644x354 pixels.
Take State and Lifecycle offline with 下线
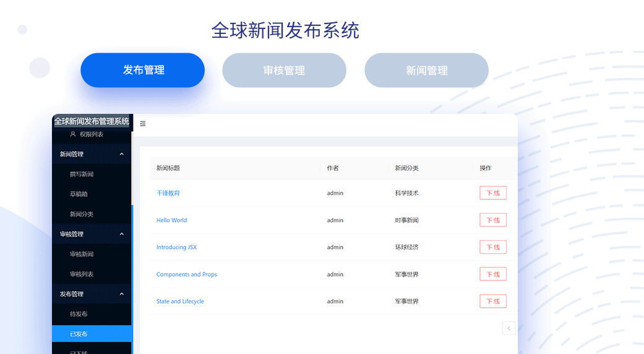[493, 301]
